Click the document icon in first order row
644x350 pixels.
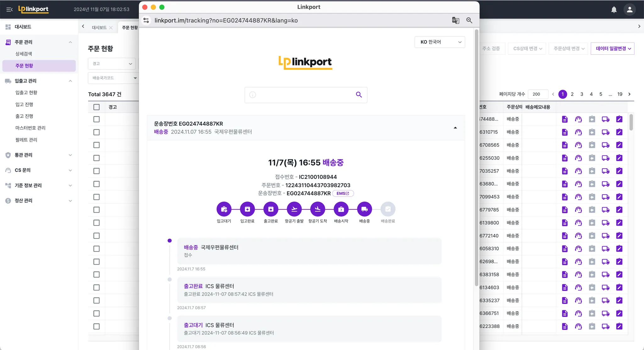click(x=565, y=119)
